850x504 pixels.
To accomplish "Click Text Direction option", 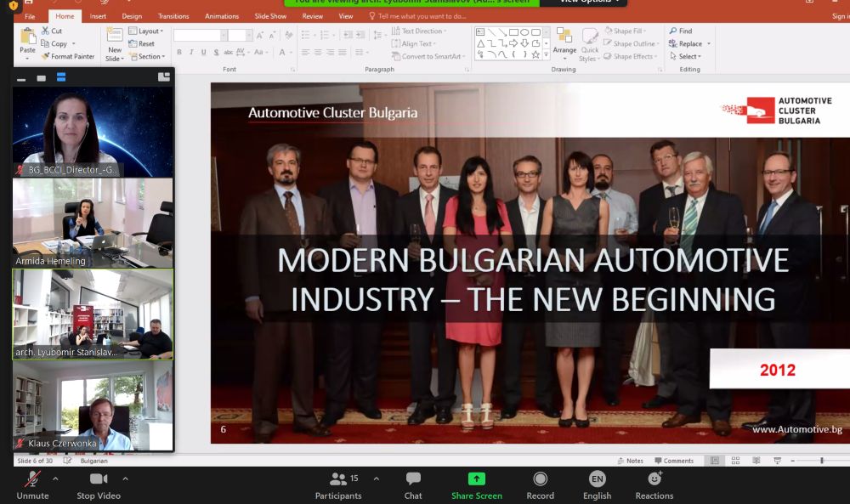I will (420, 31).
